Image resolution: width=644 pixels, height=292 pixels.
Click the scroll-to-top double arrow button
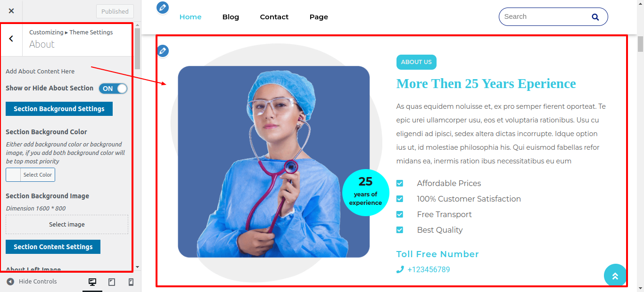[x=615, y=276]
